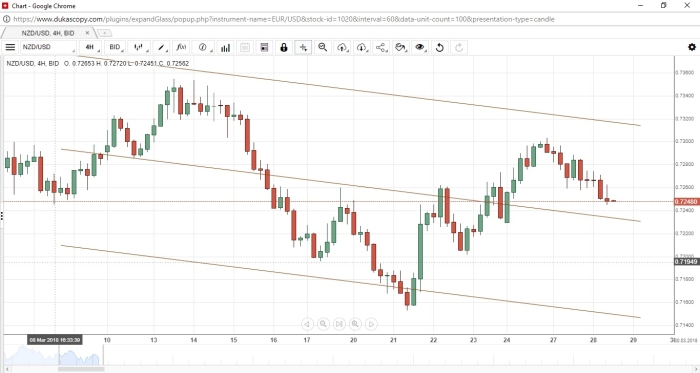Add a new chart tab
This screenshot has width=700, height=373.
click(104, 33)
